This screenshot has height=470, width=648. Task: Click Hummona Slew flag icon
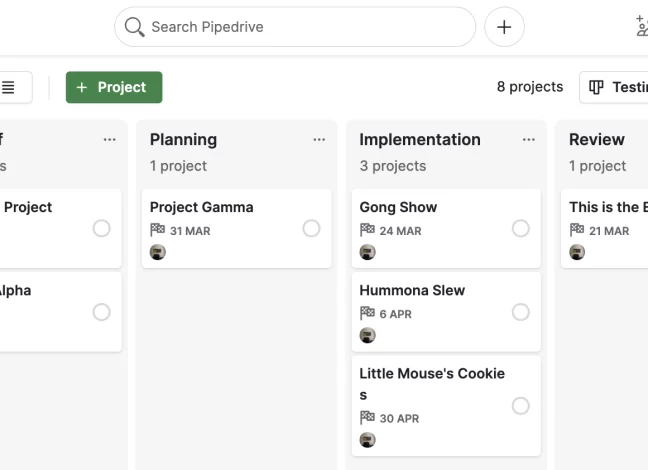point(367,313)
